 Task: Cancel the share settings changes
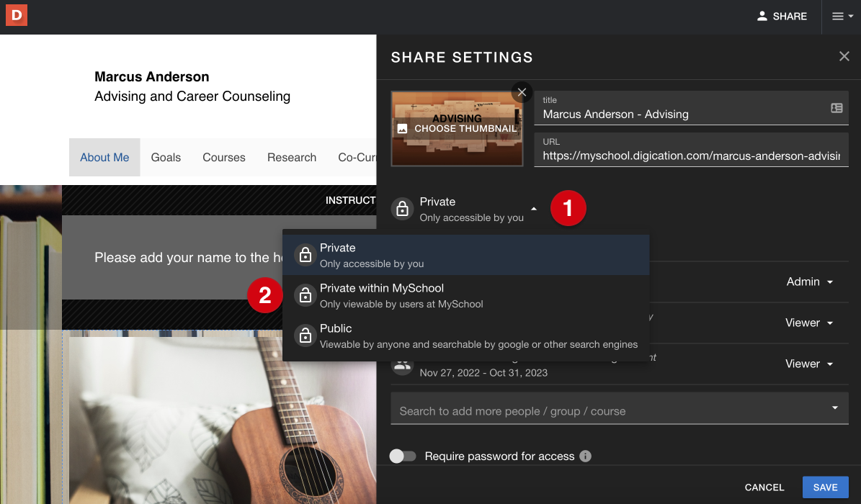click(764, 487)
